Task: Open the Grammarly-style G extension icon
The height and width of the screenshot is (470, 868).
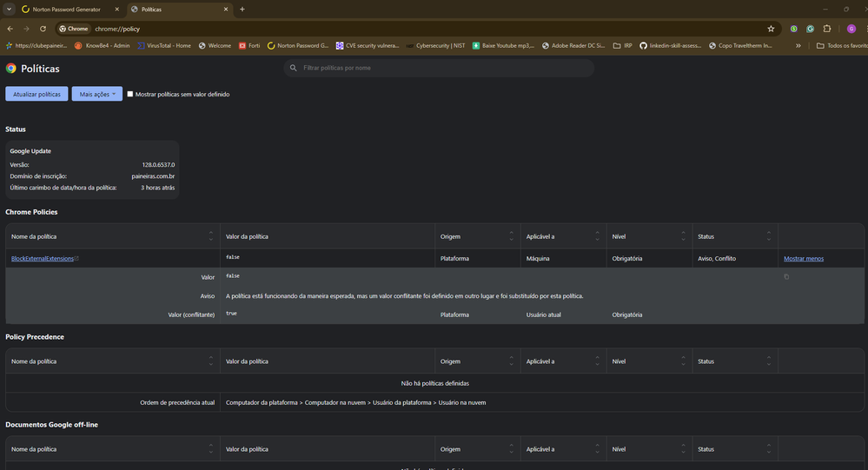Action: [810, 29]
